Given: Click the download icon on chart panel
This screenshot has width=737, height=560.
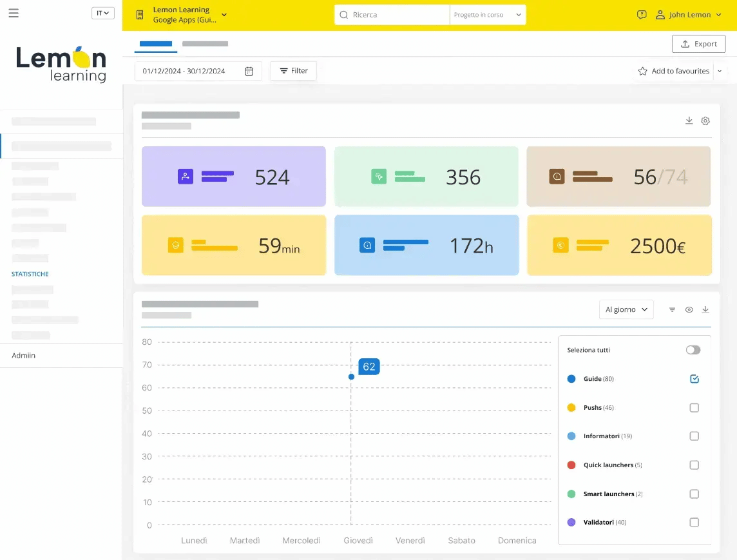Looking at the screenshot, I should [705, 309].
